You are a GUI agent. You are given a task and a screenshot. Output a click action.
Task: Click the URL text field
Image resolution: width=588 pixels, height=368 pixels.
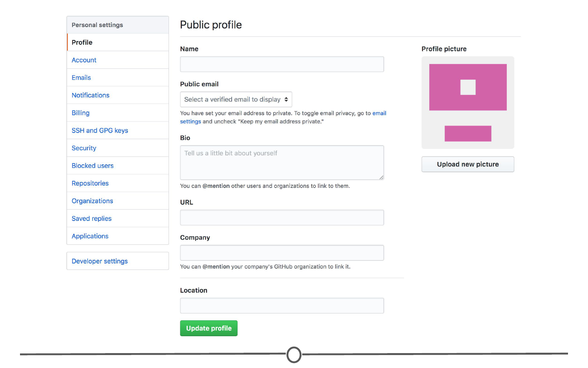coord(282,218)
